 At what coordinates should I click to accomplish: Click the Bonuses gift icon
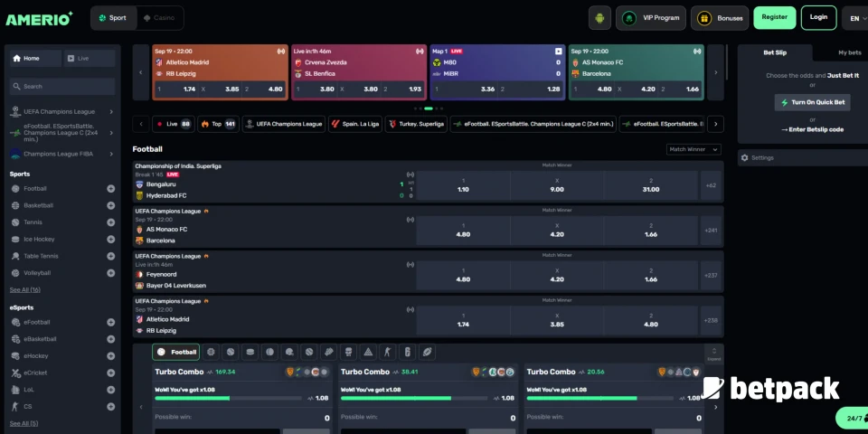pos(707,17)
